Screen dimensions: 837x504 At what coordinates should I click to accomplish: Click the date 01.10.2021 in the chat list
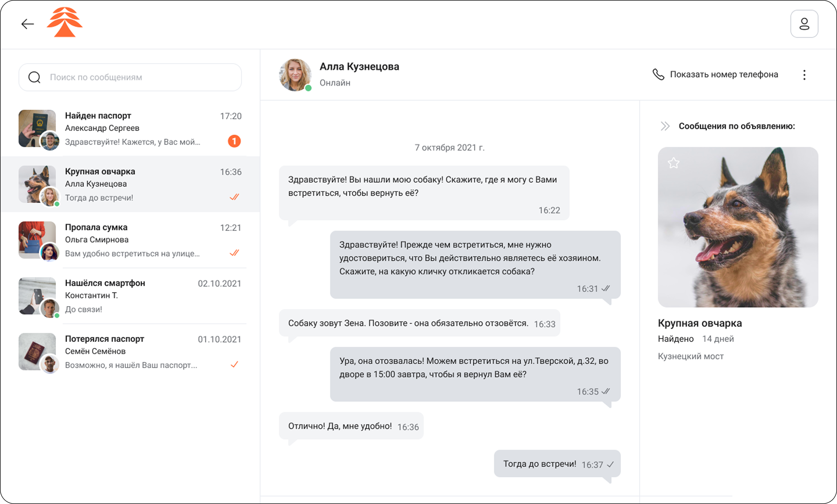click(219, 339)
